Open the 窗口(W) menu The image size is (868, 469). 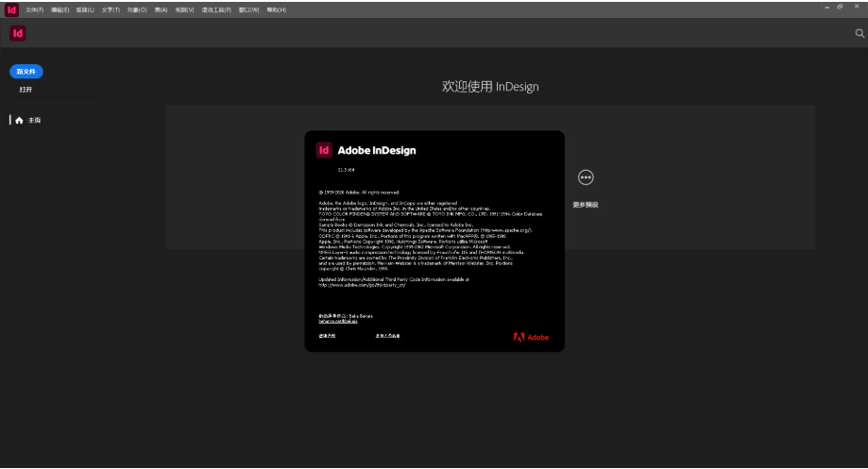coord(248,10)
